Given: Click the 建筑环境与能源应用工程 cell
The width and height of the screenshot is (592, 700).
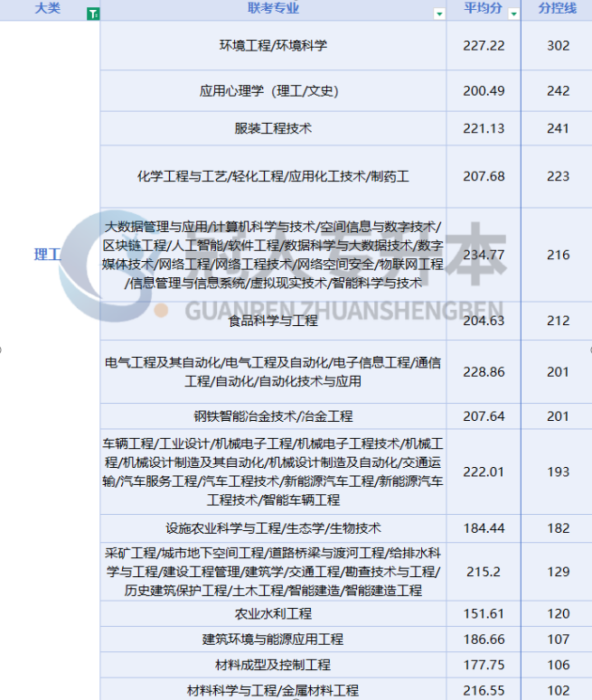Looking at the screenshot, I should pos(273,639).
